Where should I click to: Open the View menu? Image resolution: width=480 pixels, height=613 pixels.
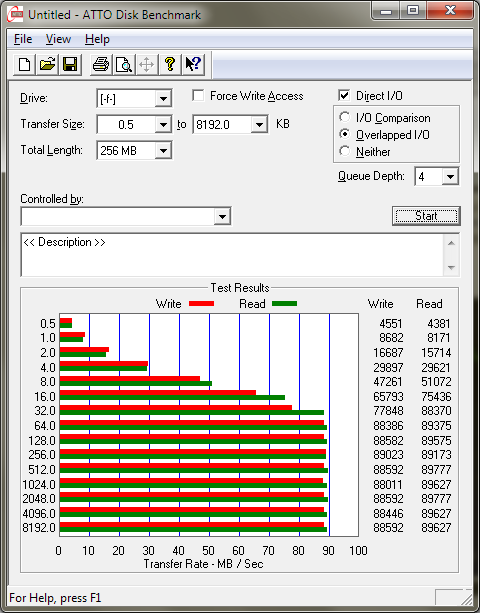(58, 39)
